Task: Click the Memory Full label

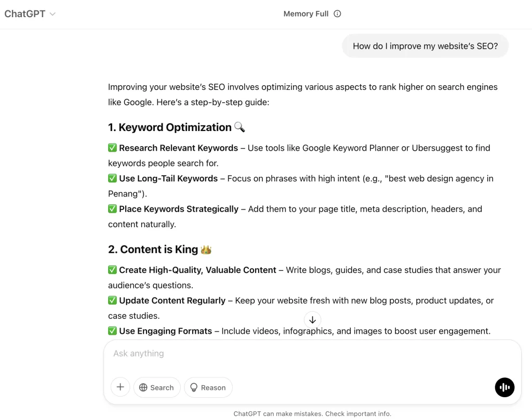Action: (x=305, y=14)
